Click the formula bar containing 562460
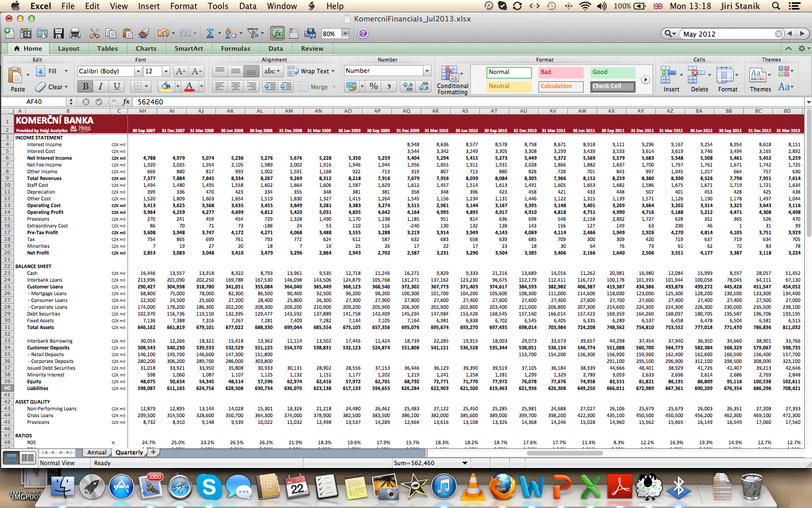 coord(468,102)
